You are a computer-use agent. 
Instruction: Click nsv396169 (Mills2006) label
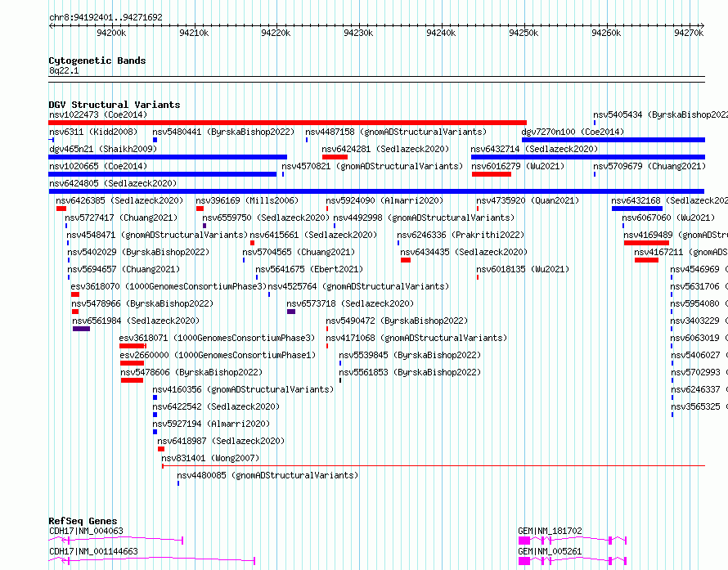coord(247,200)
